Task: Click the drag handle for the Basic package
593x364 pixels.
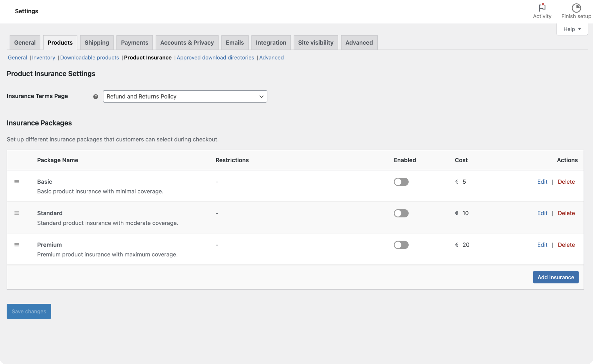Action: click(x=17, y=182)
